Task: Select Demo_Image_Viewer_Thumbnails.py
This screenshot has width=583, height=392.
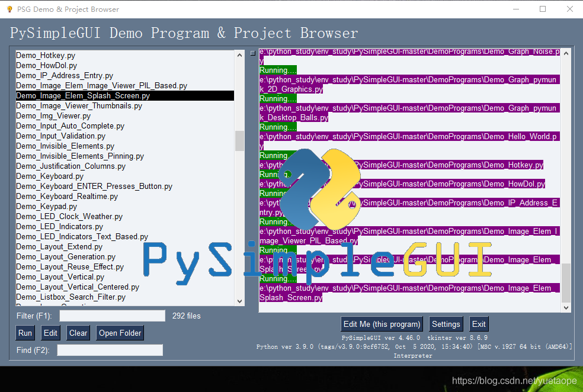Action: [125, 105]
